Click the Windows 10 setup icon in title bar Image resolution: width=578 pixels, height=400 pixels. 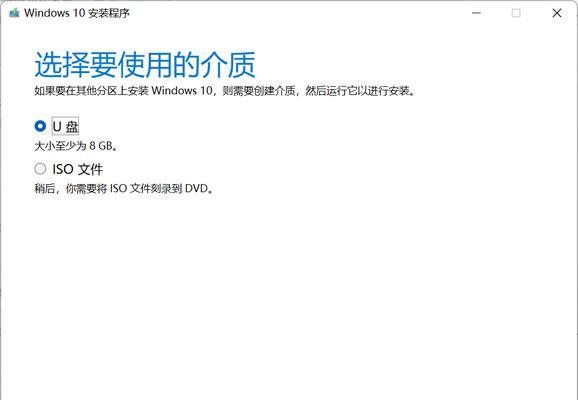pos(14,13)
